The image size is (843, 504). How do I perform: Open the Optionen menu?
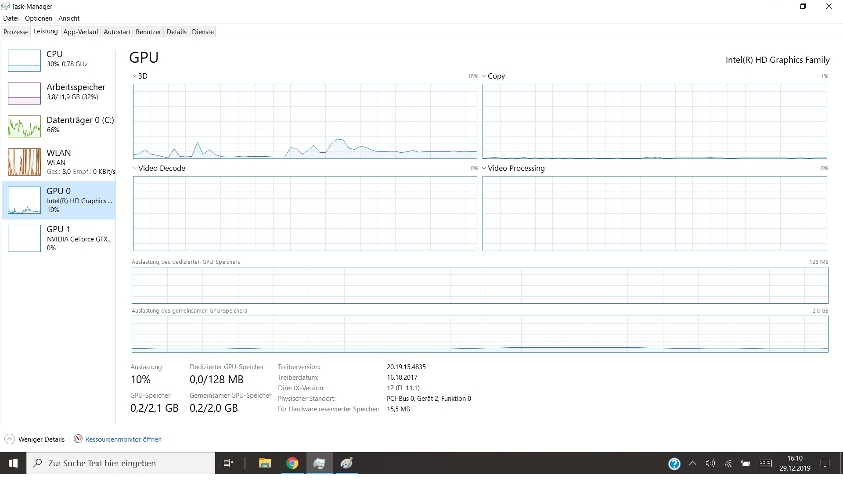38,18
